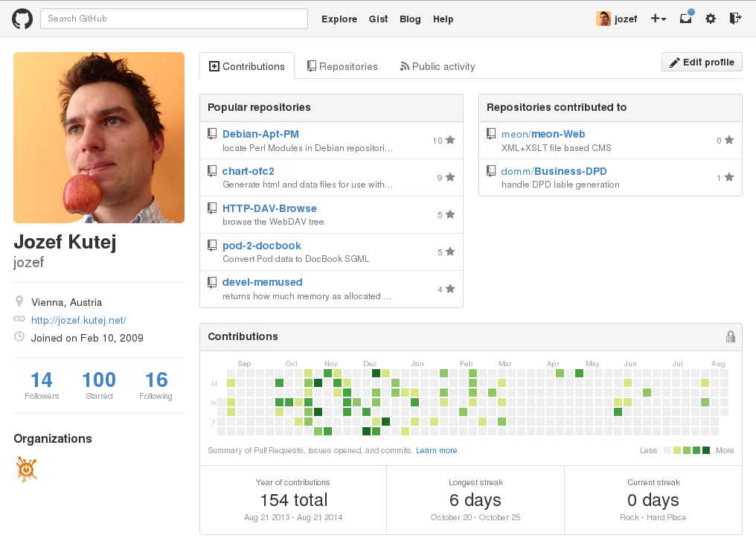Click the Jozef Kutej name heading

coord(65,242)
